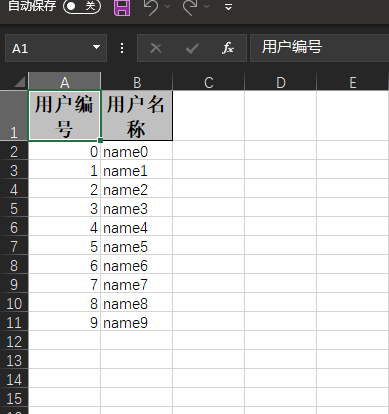Click cell A2 with value 0
Viewport: 389px width, 414px height.
coord(64,150)
